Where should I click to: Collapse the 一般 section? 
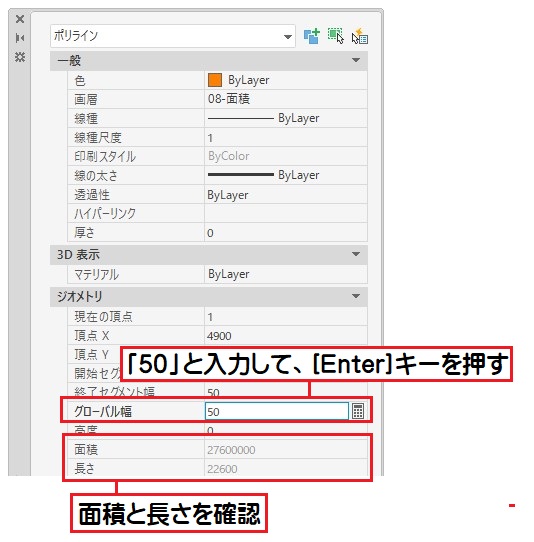tap(356, 60)
